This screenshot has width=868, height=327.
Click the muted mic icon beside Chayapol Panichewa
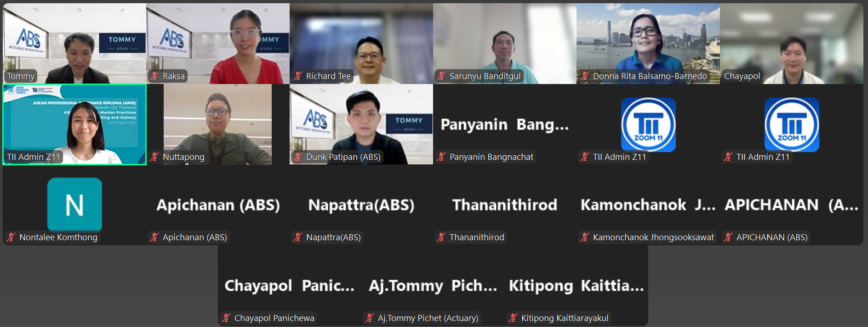(227, 318)
